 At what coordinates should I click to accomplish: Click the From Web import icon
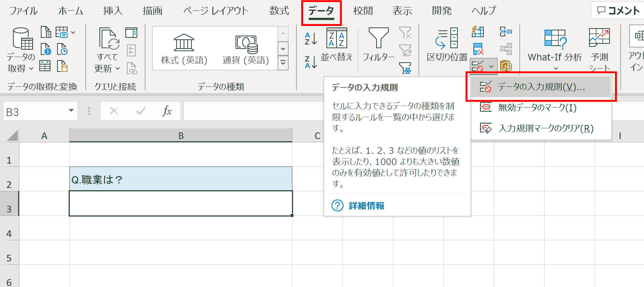pyautogui.click(x=46, y=49)
